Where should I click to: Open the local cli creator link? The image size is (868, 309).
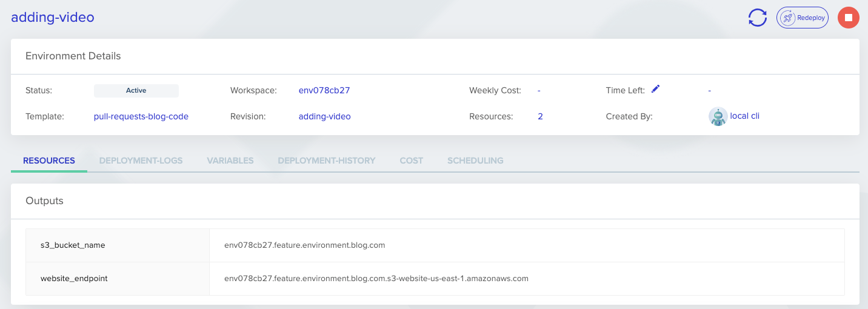coord(745,116)
